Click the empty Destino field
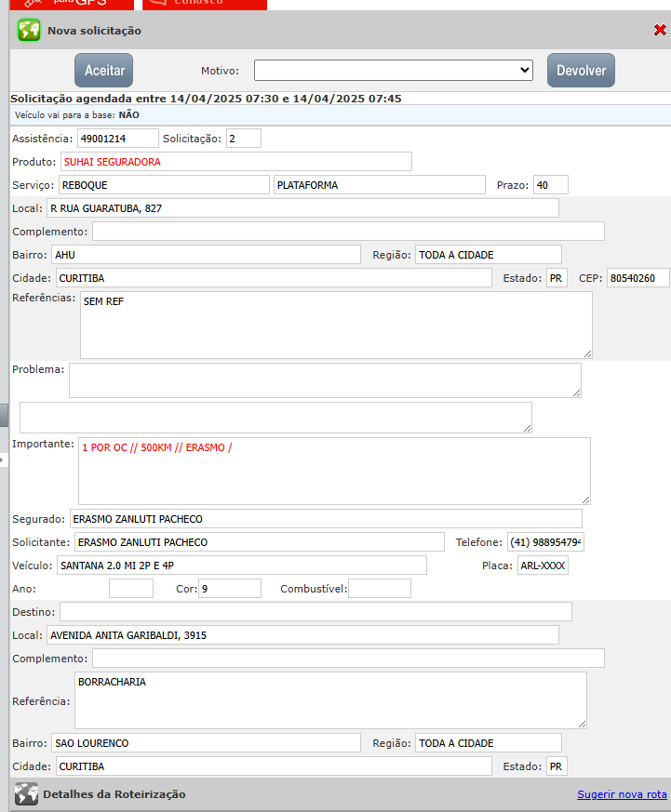 pos(315,612)
